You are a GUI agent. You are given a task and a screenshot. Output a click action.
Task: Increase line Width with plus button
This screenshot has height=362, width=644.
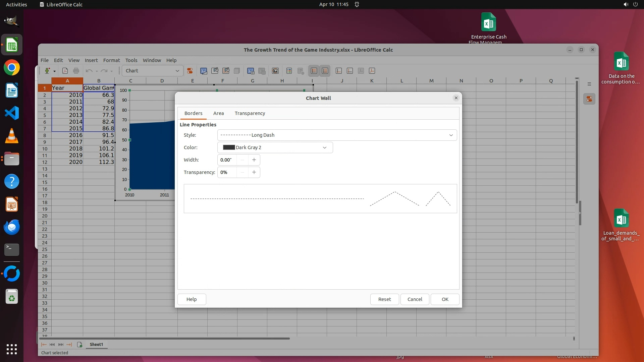254,160
